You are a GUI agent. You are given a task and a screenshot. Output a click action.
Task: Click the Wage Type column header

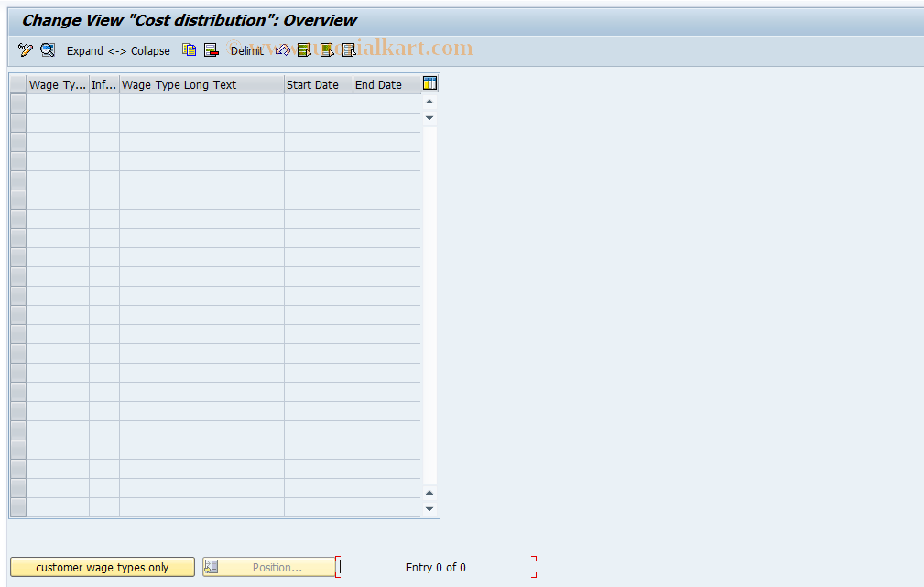58,84
